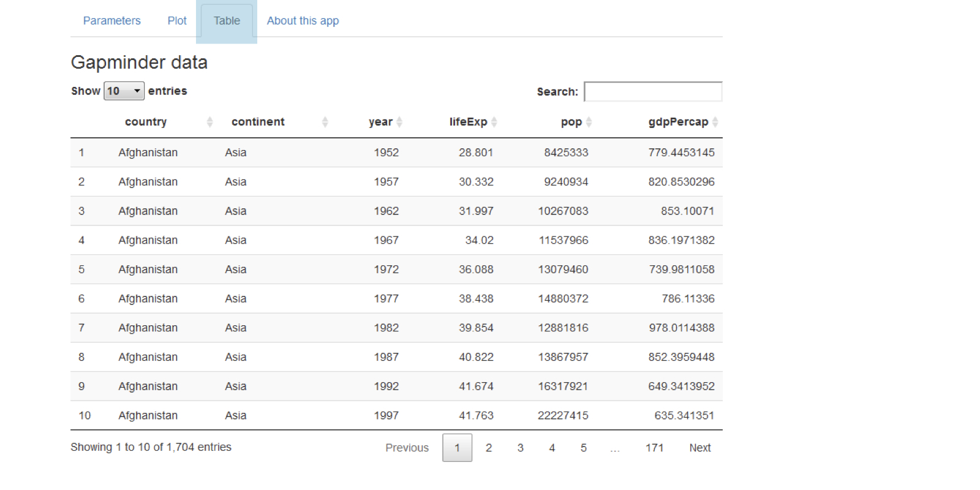This screenshot has width=980, height=490.
Task: Click year value 1977
Action: pos(386,299)
